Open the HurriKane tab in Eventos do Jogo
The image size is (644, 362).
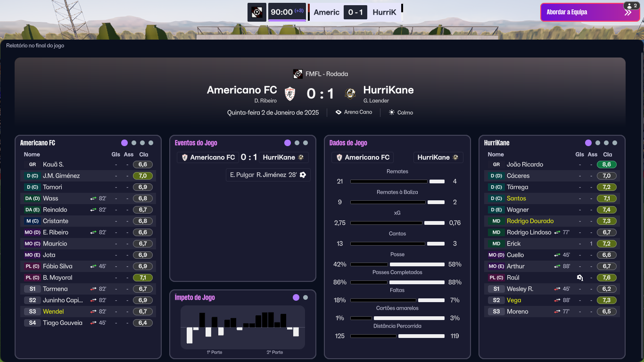click(283, 157)
